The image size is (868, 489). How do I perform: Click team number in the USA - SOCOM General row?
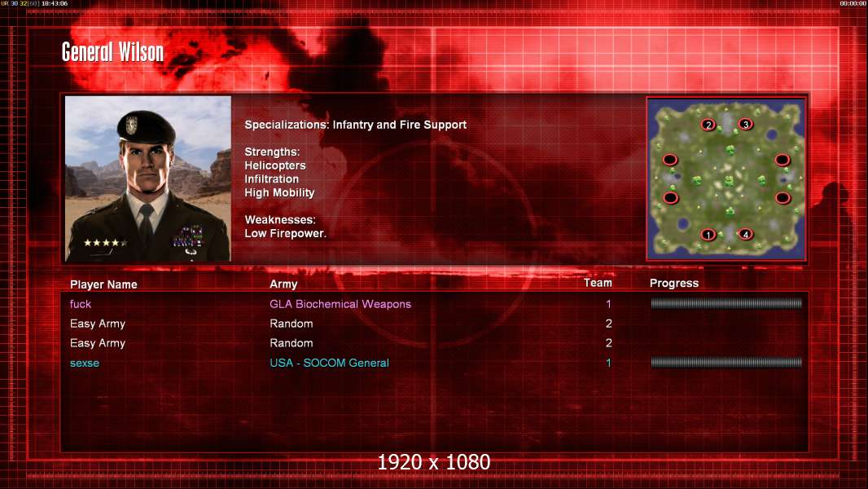pyautogui.click(x=608, y=363)
